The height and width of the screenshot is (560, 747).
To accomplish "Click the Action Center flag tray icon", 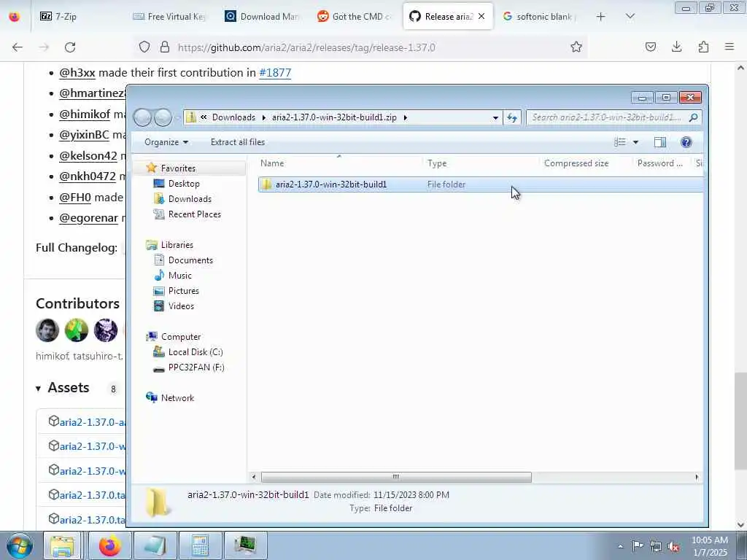I will (x=638, y=546).
